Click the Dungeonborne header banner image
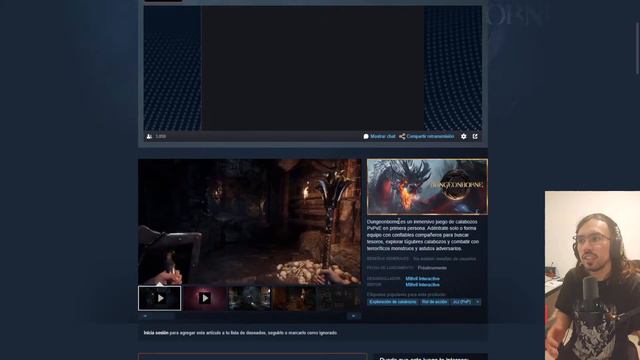Image resolution: width=640 pixels, height=360 pixels. click(x=427, y=187)
